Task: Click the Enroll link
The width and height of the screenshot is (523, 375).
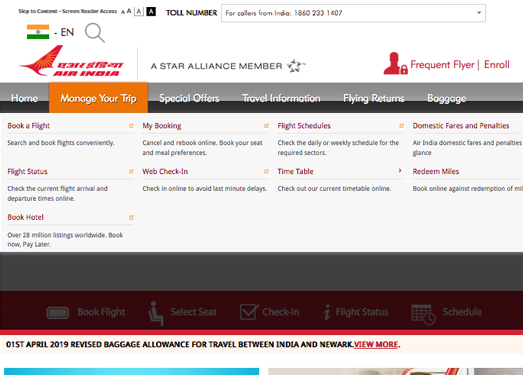Action: coord(497,64)
